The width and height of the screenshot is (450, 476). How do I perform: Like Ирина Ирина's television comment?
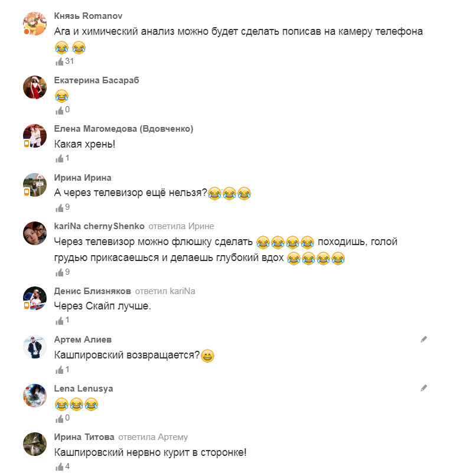click(x=59, y=208)
